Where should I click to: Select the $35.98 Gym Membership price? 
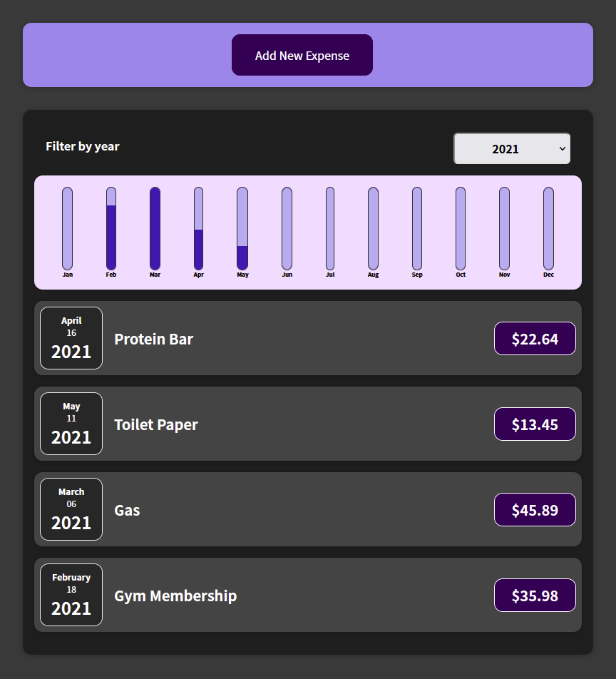tap(535, 595)
